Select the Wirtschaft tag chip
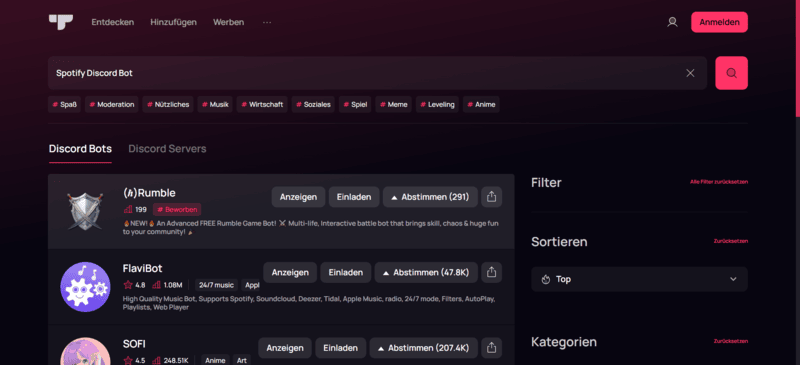Screen dimensions: 800x365 point(262,105)
